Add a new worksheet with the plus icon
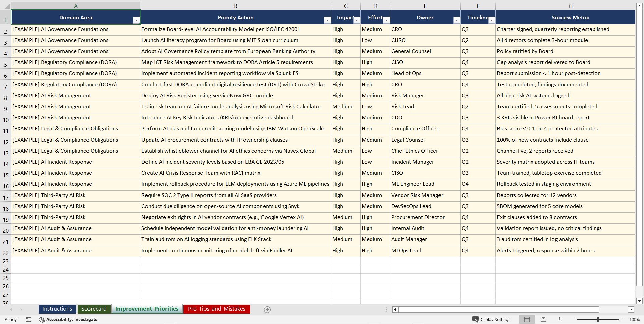This screenshot has width=644, height=324. [x=267, y=309]
